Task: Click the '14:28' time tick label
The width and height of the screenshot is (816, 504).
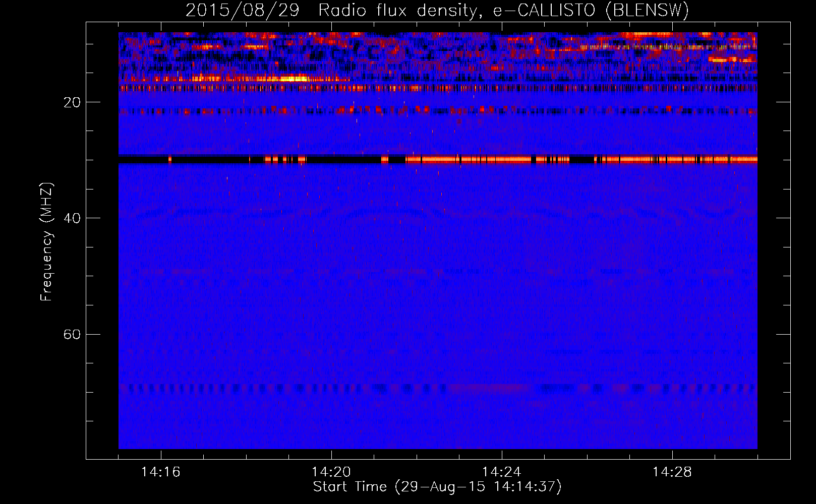Action: [672, 472]
